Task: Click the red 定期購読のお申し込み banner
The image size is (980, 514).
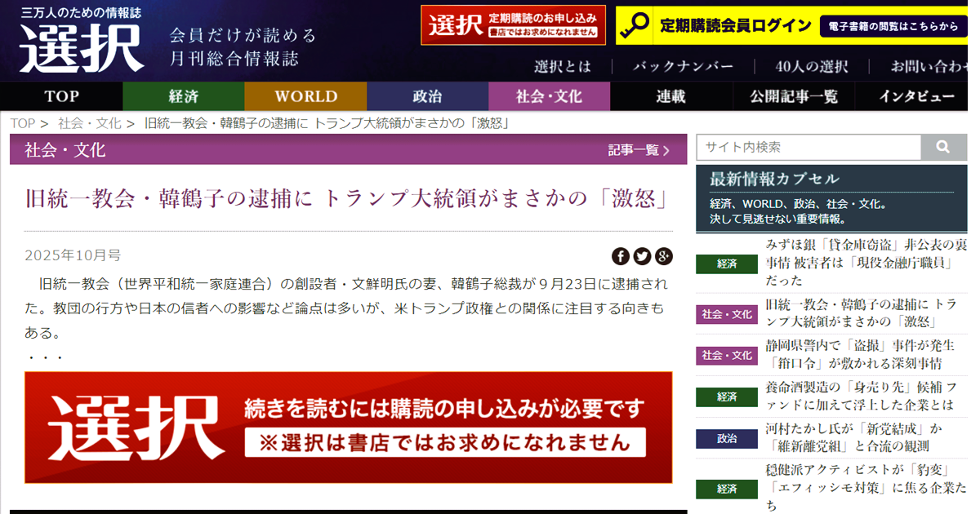Action: [513, 25]
